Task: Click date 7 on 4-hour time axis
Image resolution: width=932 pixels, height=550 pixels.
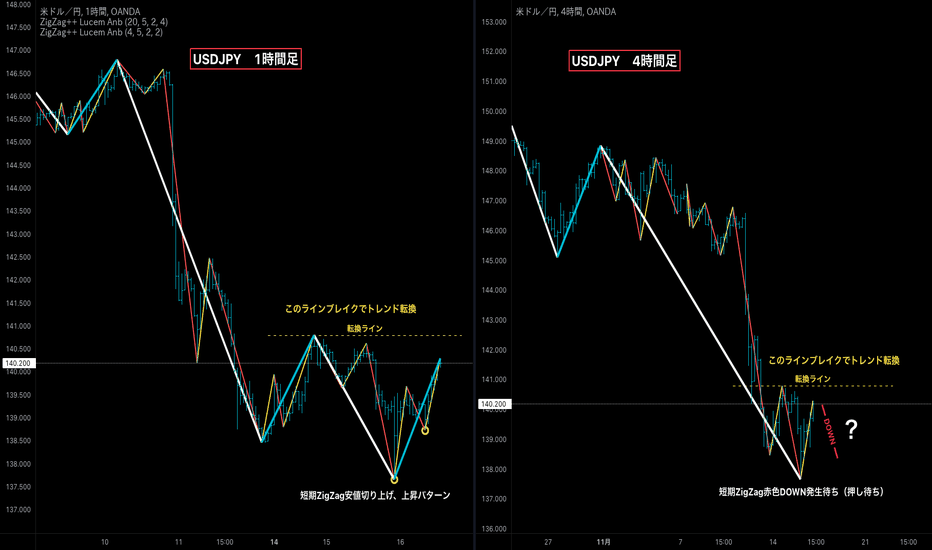Action: [x=681, y=542]
